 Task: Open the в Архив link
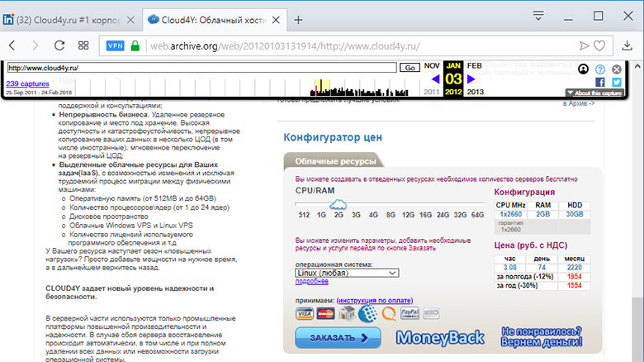[579, 103]
